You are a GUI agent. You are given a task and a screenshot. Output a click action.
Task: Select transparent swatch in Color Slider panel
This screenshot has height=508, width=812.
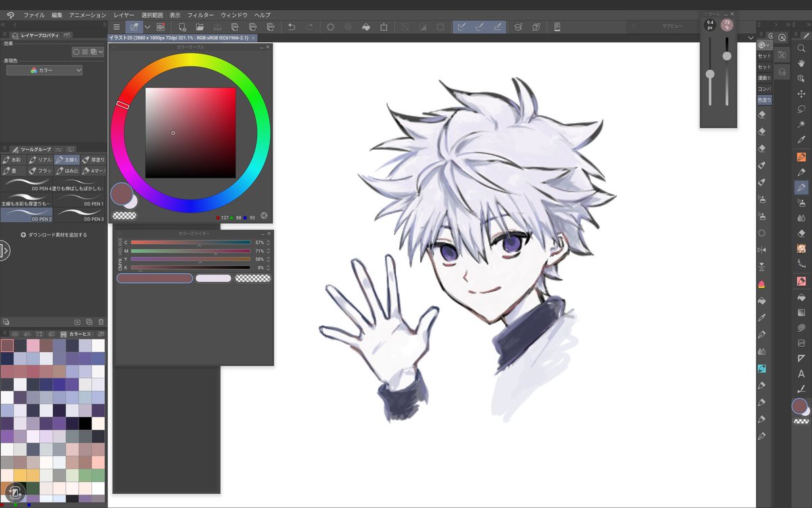click(x=253, y=278)
